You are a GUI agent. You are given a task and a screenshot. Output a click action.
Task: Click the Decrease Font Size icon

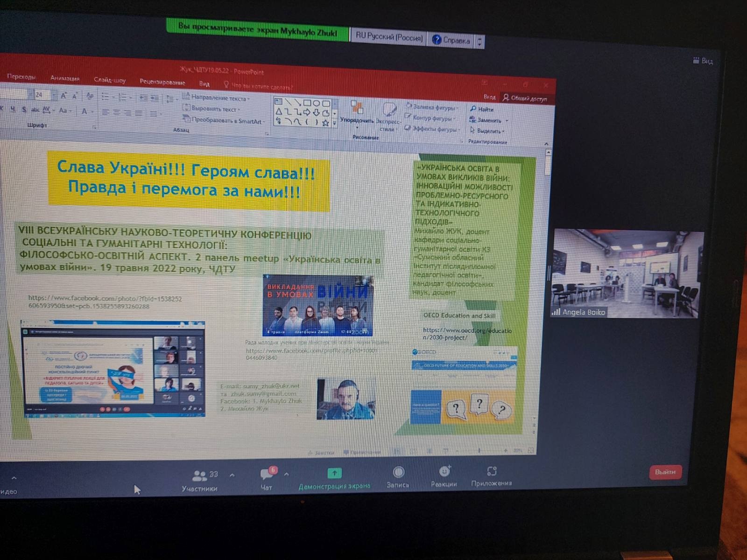point(75,96)
